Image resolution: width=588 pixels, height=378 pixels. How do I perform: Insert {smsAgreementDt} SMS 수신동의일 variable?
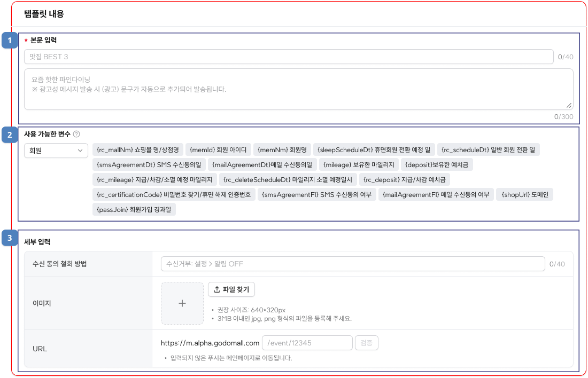pos(148,164)
